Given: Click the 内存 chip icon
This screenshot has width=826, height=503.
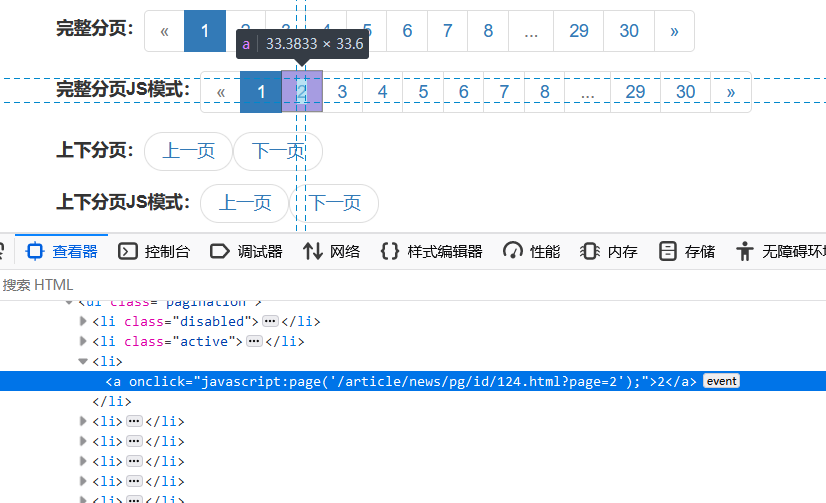Looking at the screenshot, I should [590, 251].
